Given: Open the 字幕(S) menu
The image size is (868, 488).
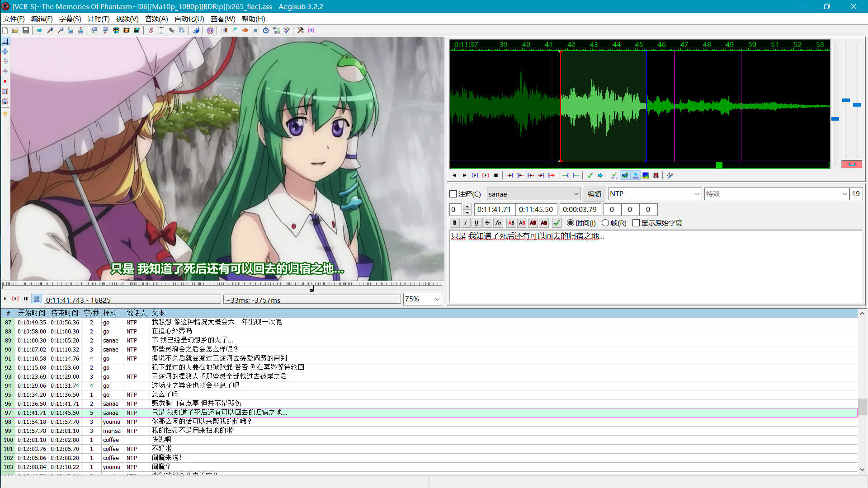Looking at the screenshot, I should click(x=70, y=19).
